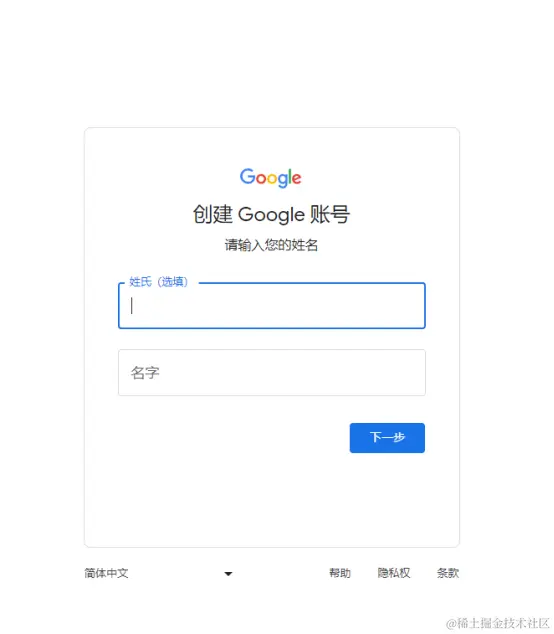Click the word Google in the heading
This screenshot has height=634, width=554.
click(271, 215)
